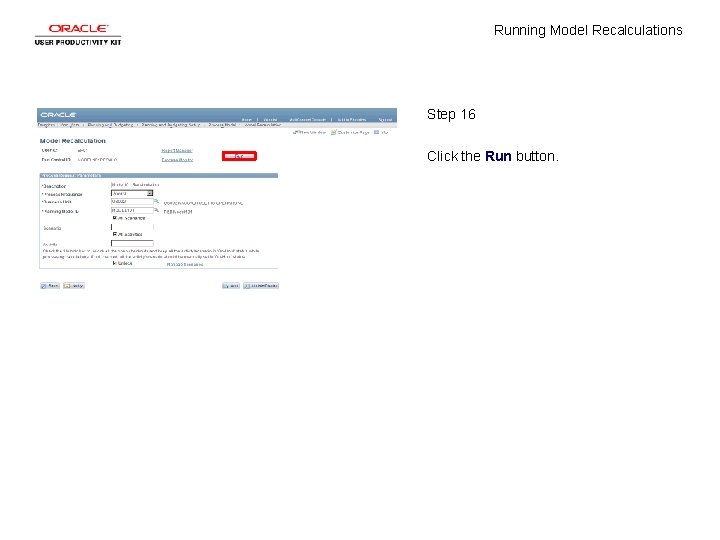The width and height of the screenshot is (720, 540).
Task: Click the Planning Model ID lookup icon
Action: tap(157, 211)
